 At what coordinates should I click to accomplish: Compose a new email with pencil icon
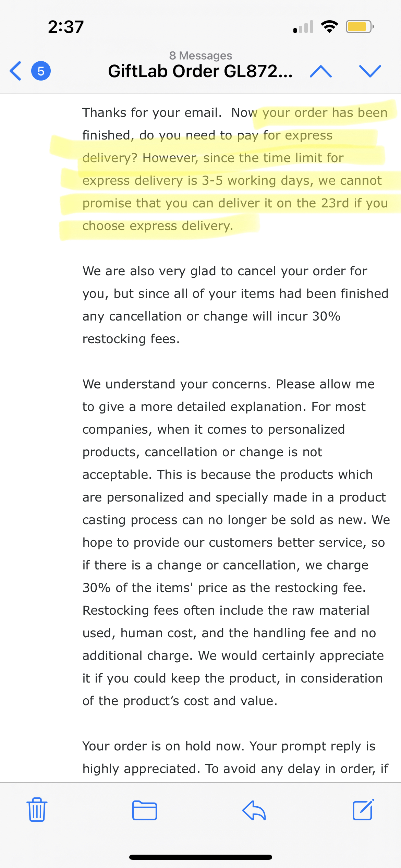tap(363, 810)
